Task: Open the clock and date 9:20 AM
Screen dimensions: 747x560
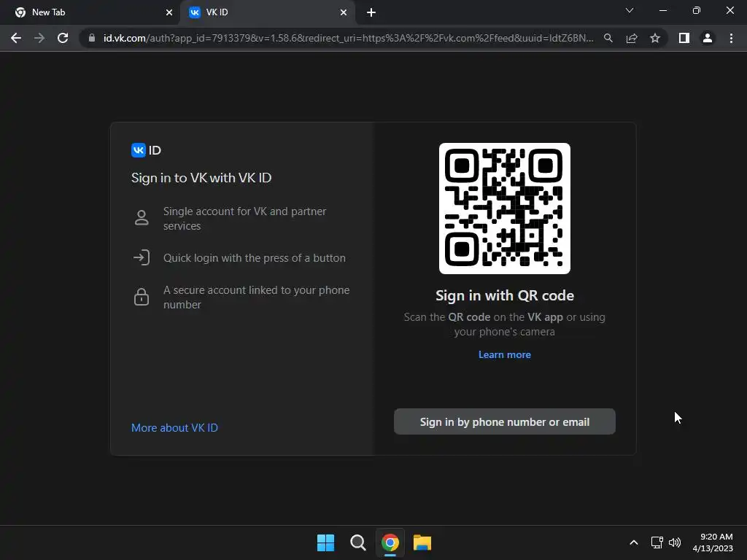Action: coord(713,542)
